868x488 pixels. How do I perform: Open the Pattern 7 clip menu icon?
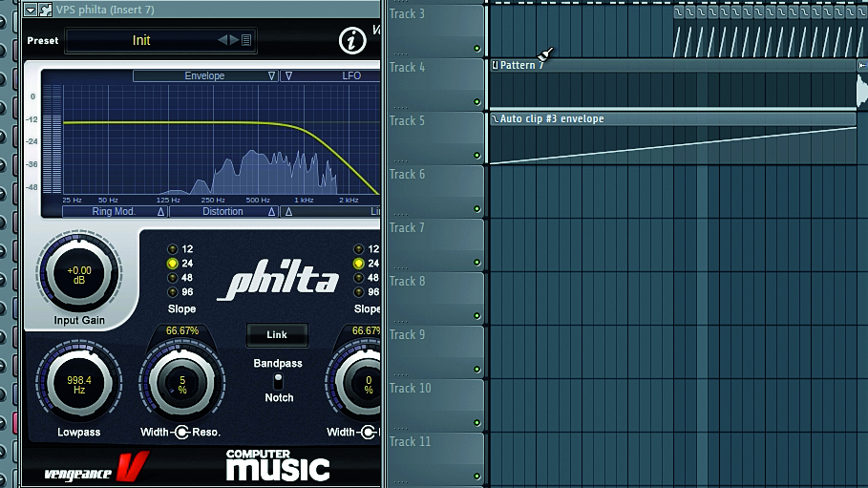pos(495,65)
